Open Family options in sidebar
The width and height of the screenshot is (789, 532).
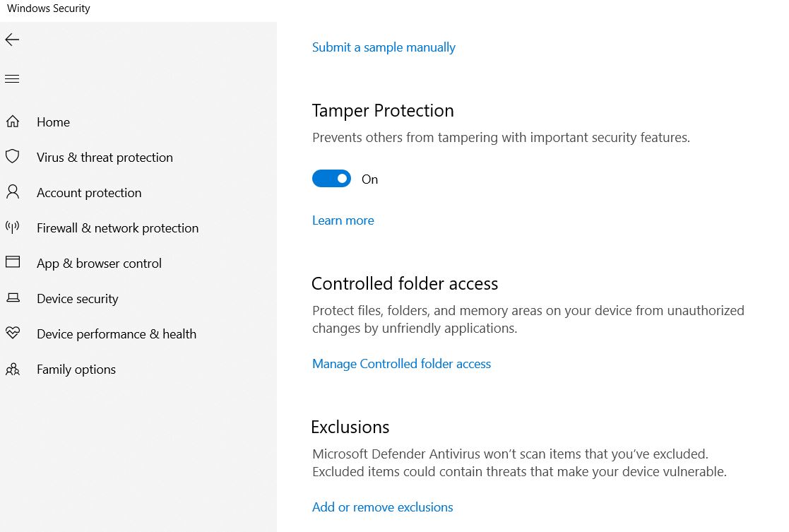click(76, 370)
